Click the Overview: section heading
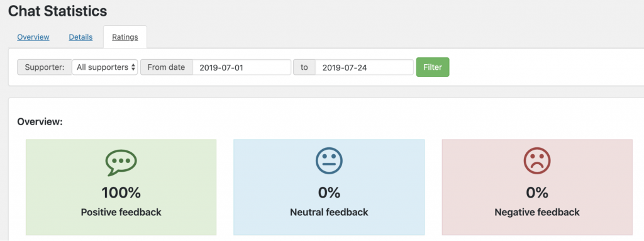 pos(40,122)
